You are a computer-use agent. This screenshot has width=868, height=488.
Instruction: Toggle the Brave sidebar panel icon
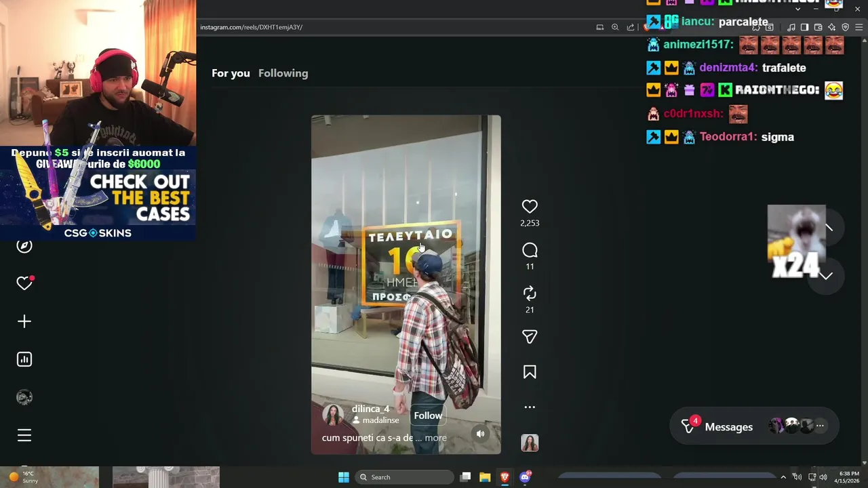(804, 27)
